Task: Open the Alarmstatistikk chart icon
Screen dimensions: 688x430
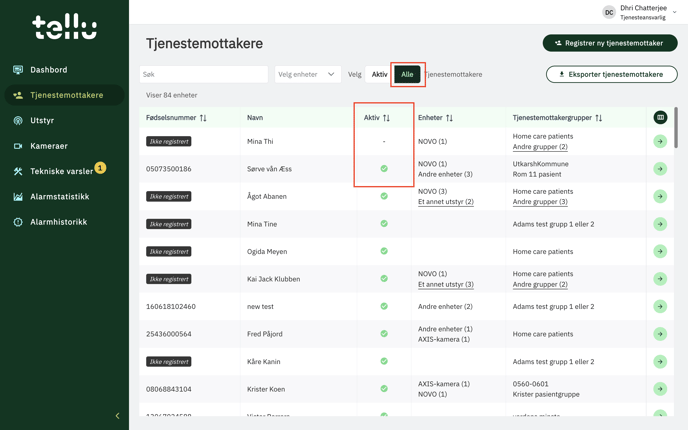Action: 18,197
